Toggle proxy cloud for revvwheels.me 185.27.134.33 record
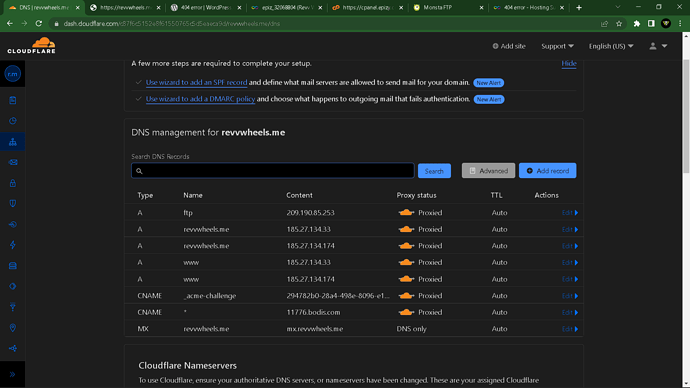Screen dimensions: 690x388 click(406, 229)
